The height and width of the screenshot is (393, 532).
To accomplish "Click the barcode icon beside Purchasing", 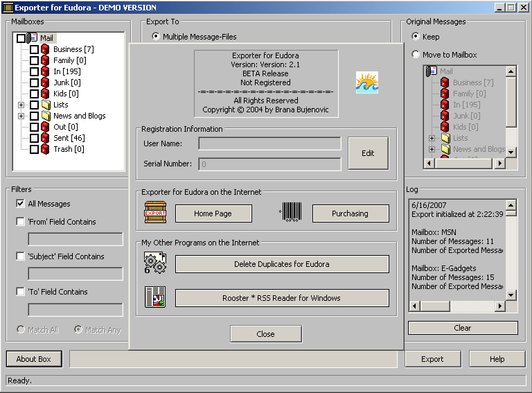I will click(291, 212).
